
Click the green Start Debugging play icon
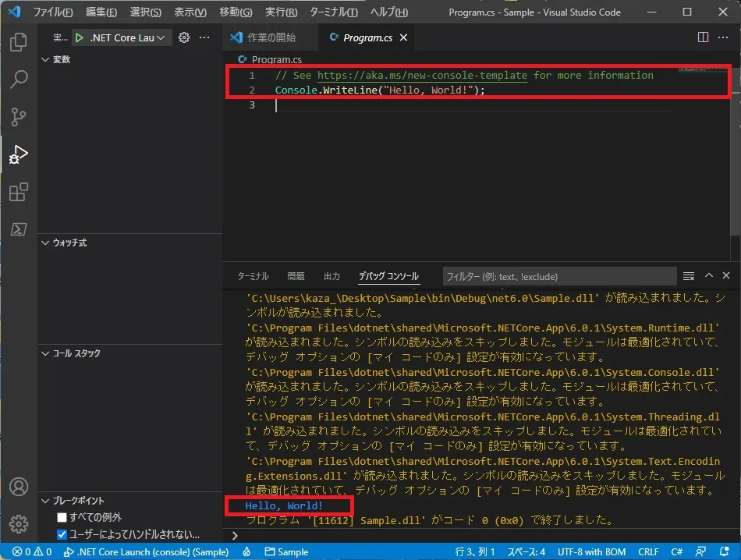pyautogui.click(x=80, y=37)
